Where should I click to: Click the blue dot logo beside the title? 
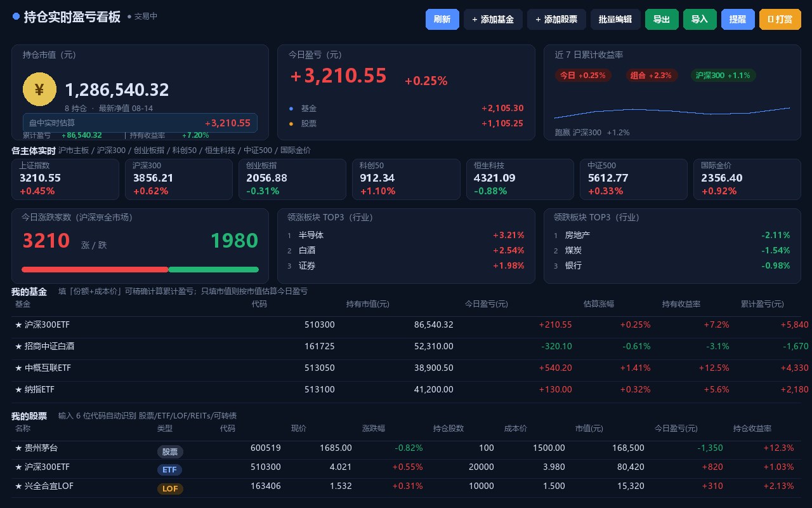pos(16,17)
